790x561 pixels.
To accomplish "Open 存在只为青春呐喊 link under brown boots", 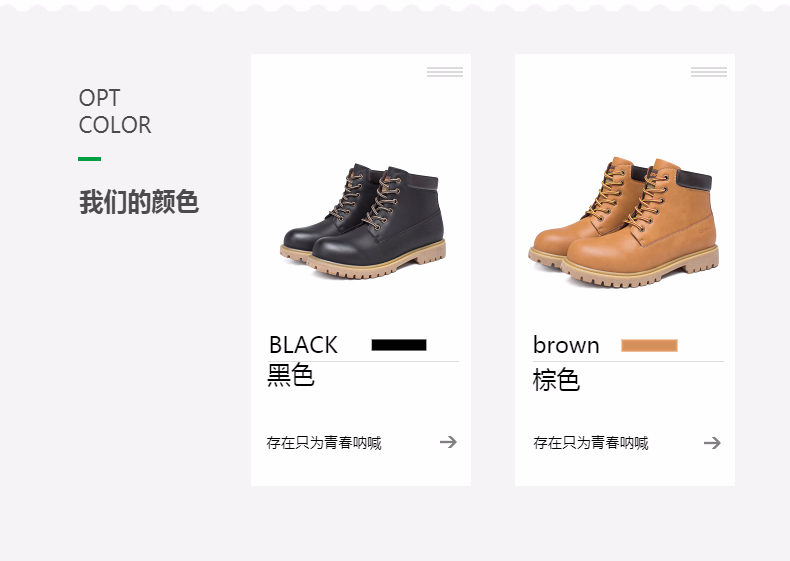I will tap(591, 443).
